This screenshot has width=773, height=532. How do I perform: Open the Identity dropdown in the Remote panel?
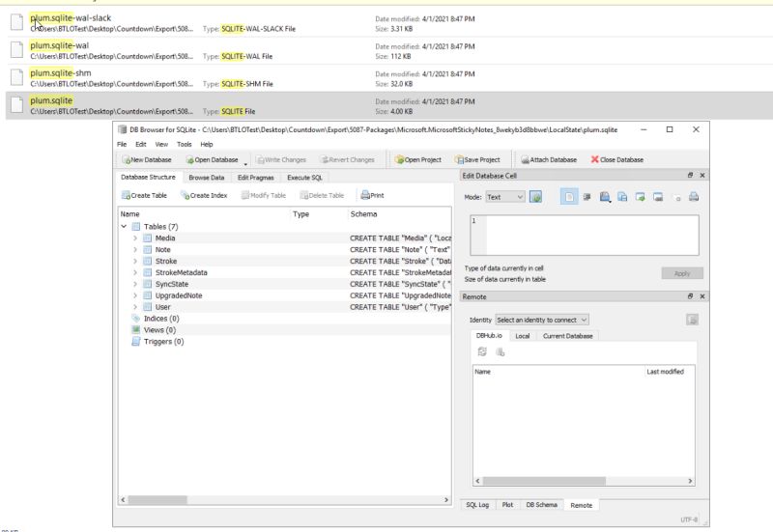[x=541, y=320]
